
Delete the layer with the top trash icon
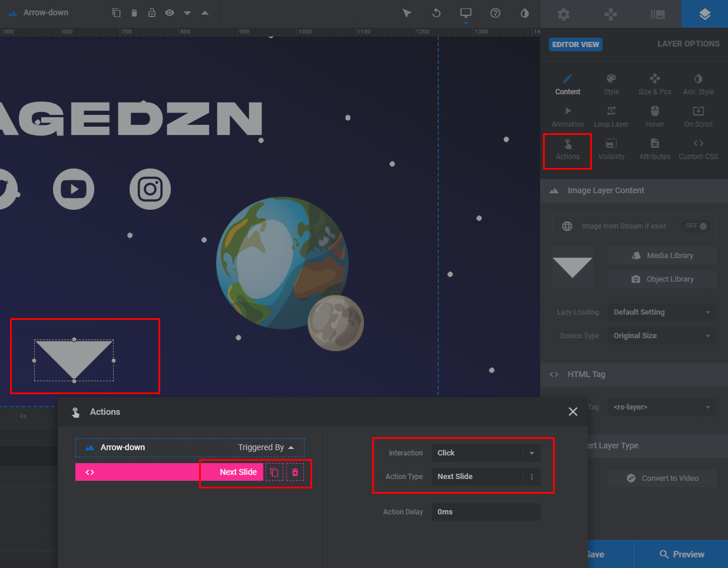click(134, 13)
